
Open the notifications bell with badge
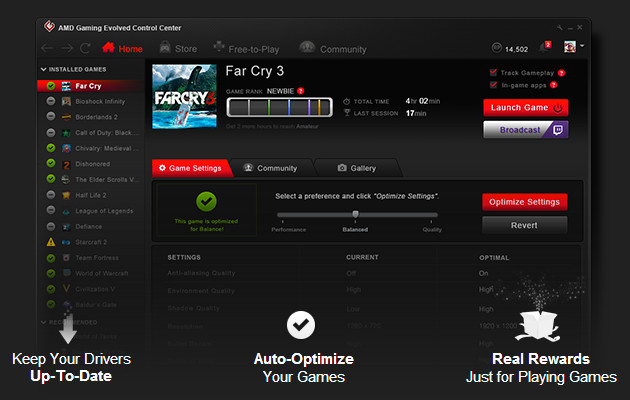pyautogui.click(x=545, y=47)
